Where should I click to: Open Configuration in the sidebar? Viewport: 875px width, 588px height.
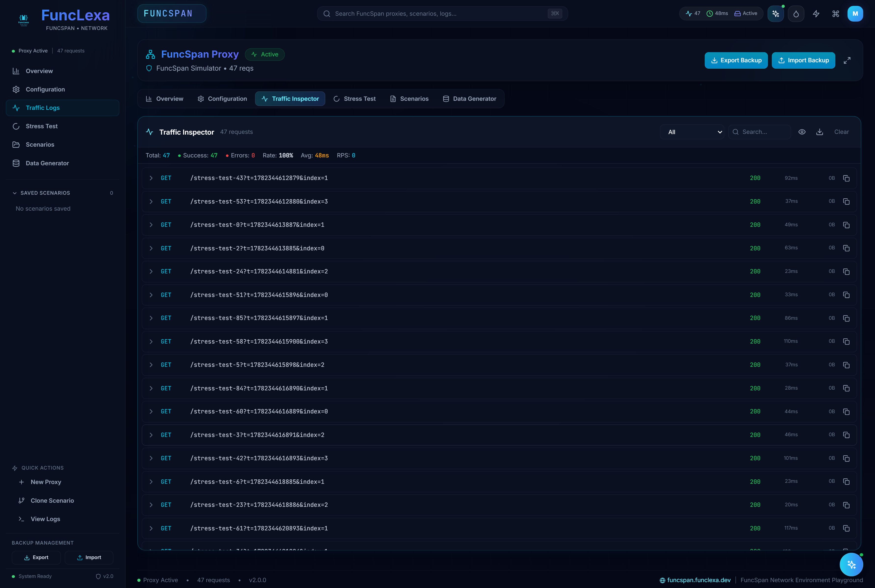coord(63,89)
